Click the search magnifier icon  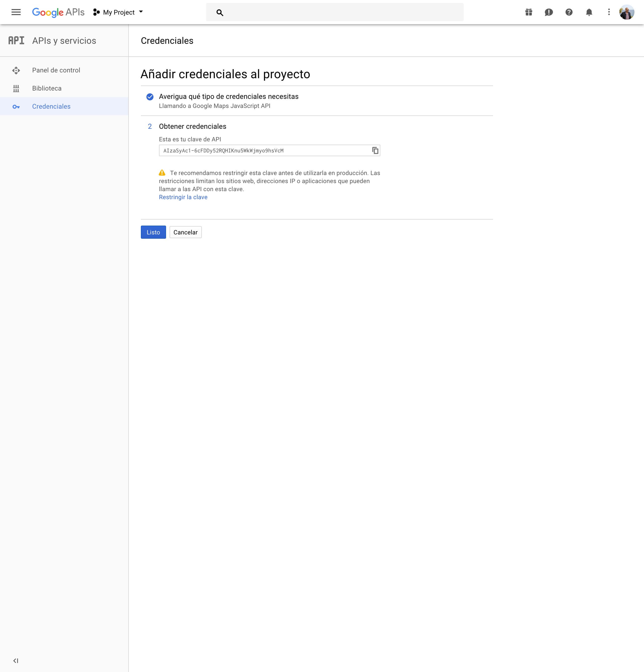(220, 13)
